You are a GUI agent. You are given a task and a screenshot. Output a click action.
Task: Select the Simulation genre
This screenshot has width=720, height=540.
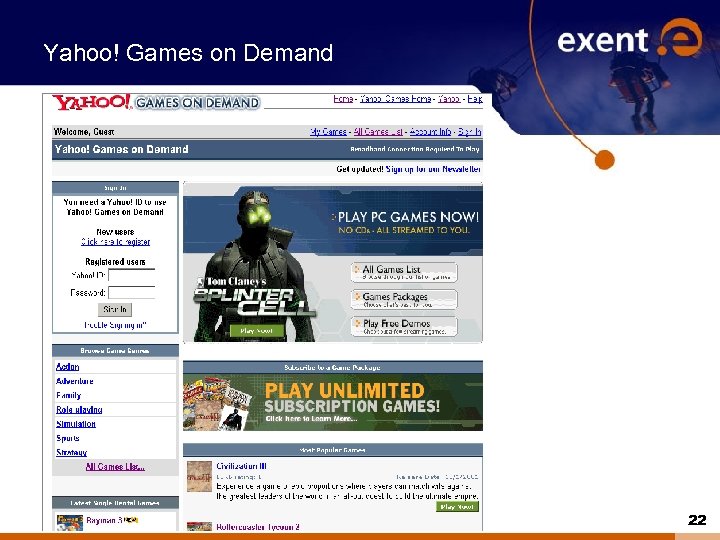coord(76,424)
